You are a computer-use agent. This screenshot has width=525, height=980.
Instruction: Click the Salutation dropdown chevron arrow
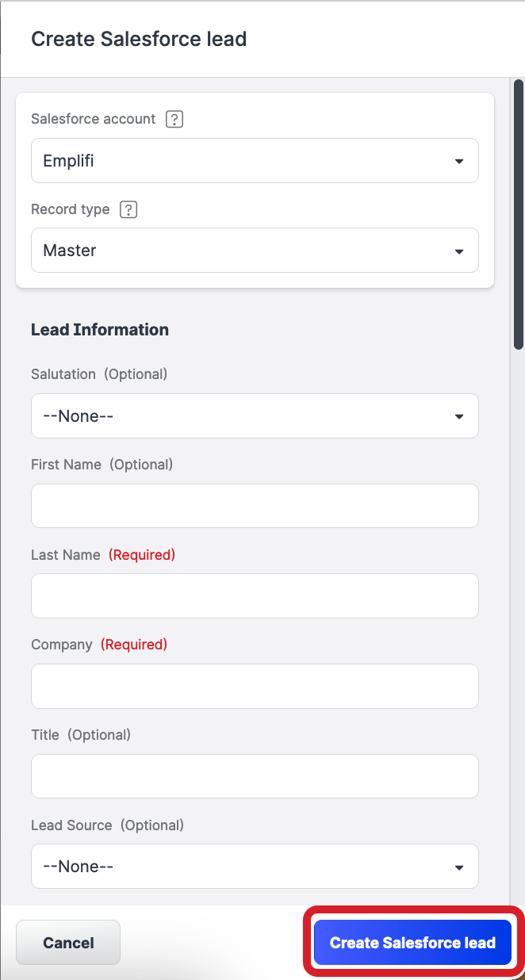point(458,415)
